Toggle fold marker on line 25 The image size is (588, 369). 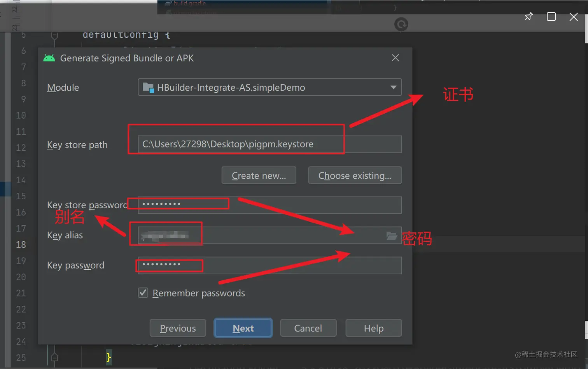click(x=54, y=357)
